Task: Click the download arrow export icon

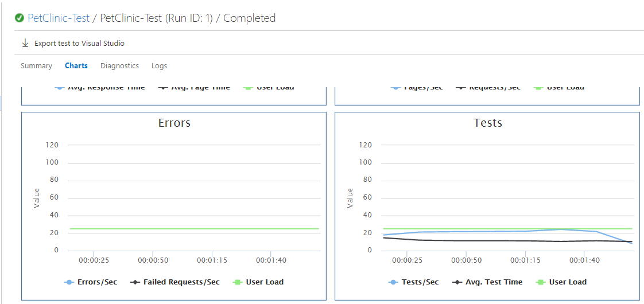Action: 25,43
